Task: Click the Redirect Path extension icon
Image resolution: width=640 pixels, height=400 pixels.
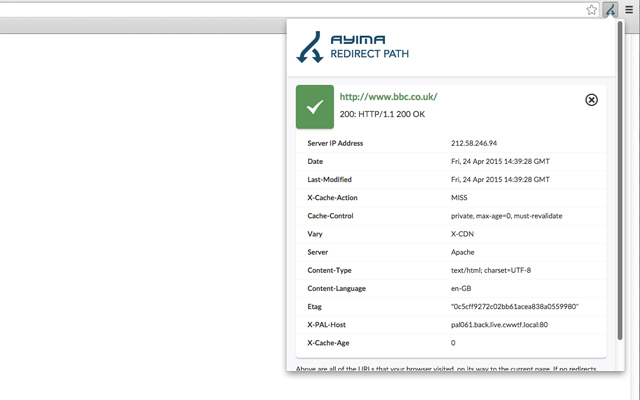Action: pos(610,10)
